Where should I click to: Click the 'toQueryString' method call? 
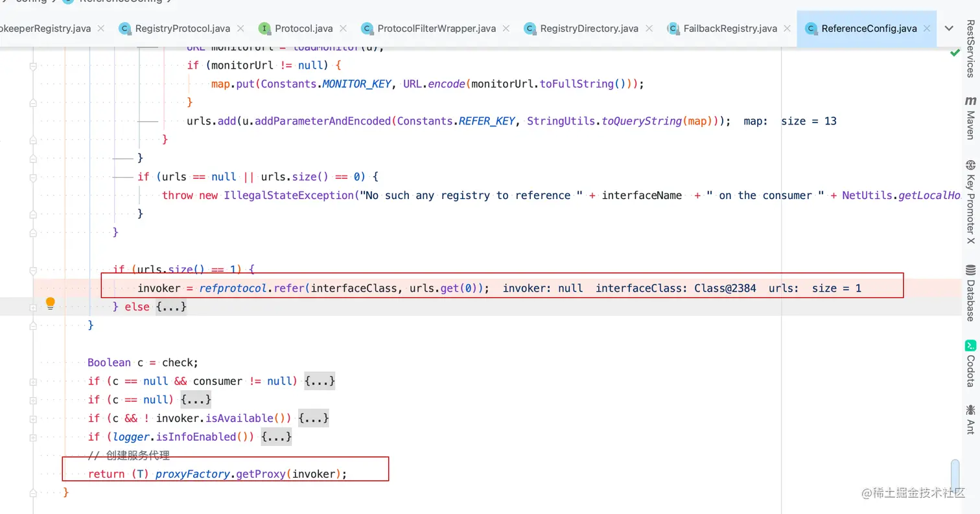[642, 121]
